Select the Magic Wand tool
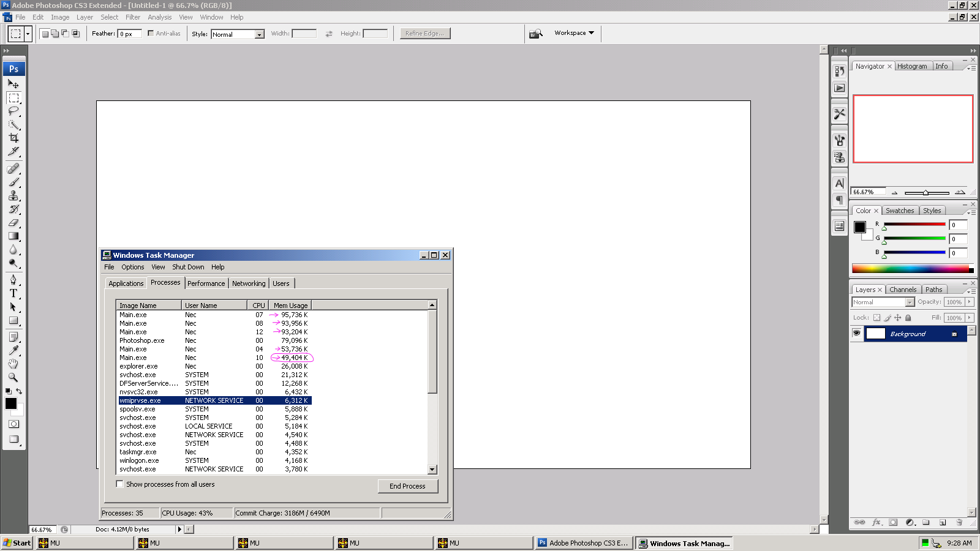The image size is (980, 551). click(x=13, y=124)
